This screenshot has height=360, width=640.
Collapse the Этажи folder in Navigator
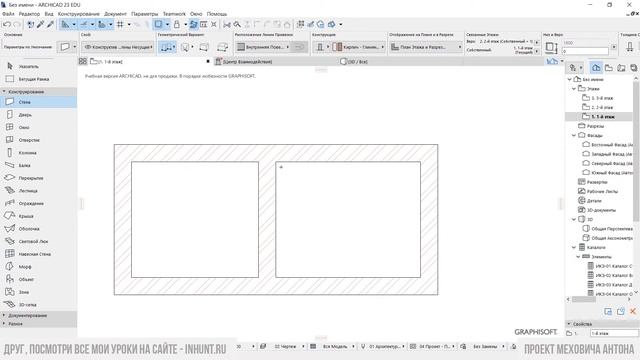[x=574, y=89]
